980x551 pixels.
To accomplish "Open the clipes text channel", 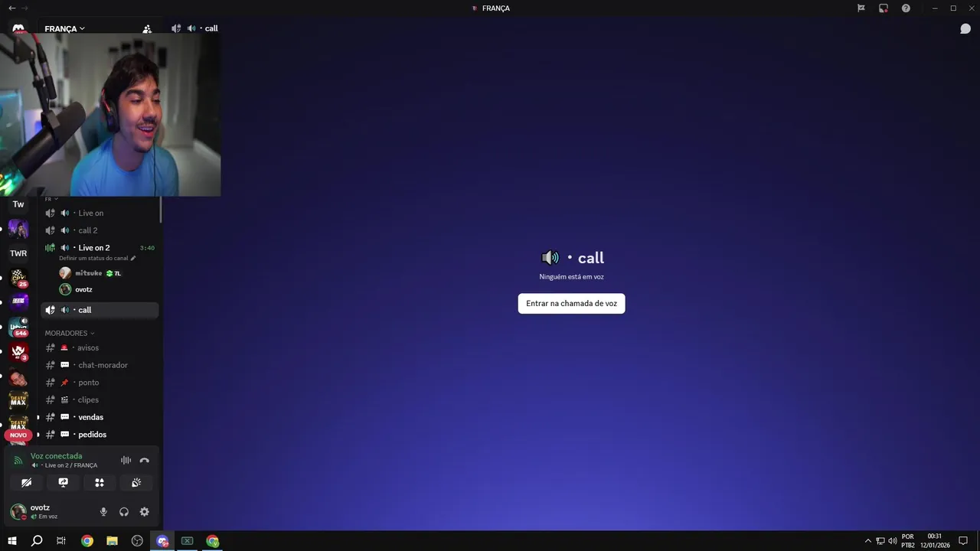I will (100, 399).
